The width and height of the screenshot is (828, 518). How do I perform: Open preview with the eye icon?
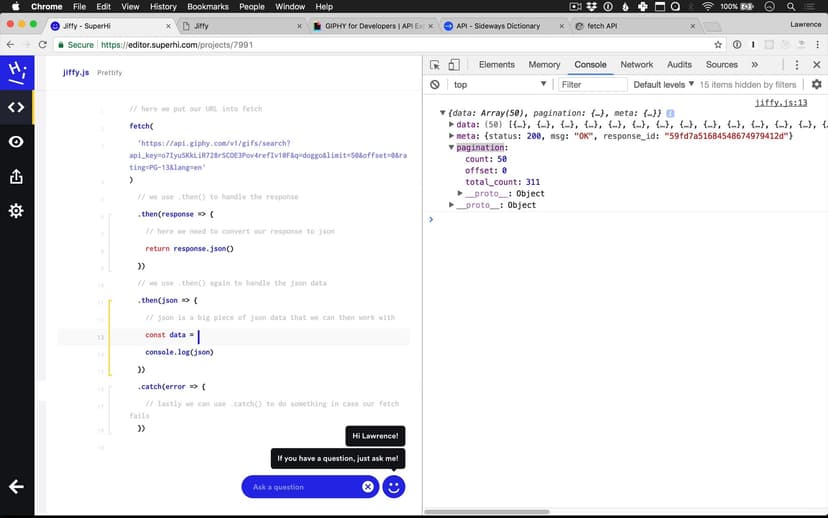point(16,142)
